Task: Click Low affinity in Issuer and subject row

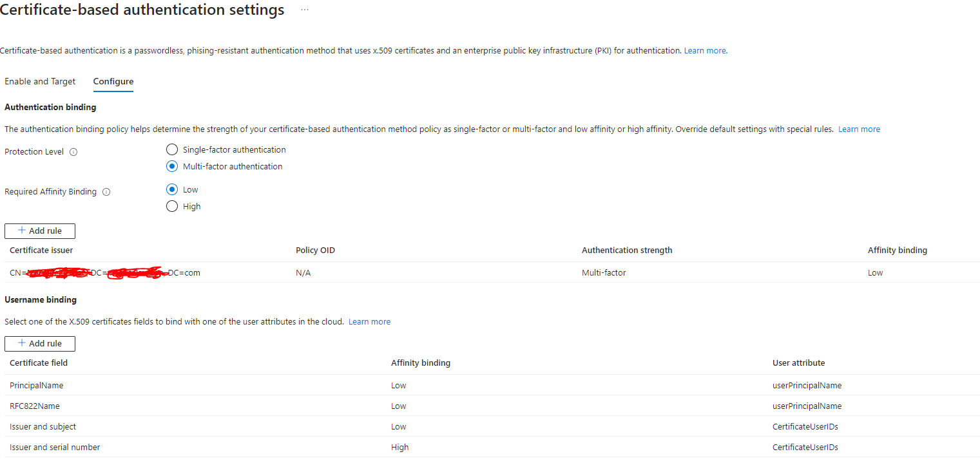Action: click(x=398, y=426)
